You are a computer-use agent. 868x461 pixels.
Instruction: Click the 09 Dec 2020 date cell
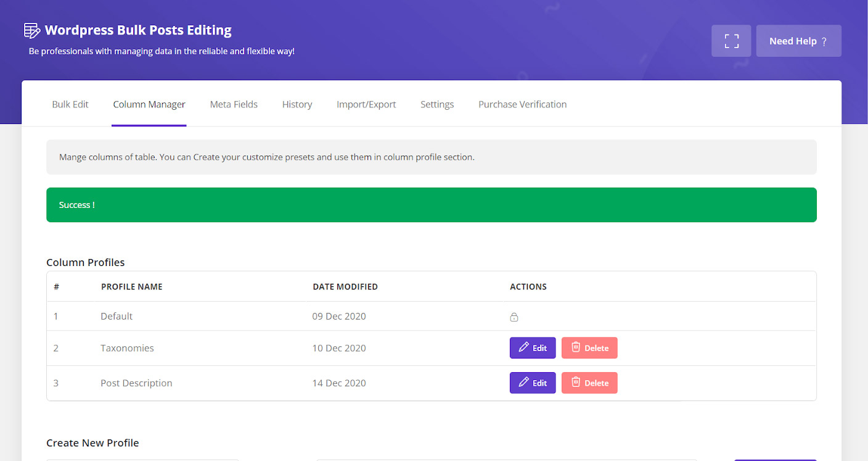point(339,316)
